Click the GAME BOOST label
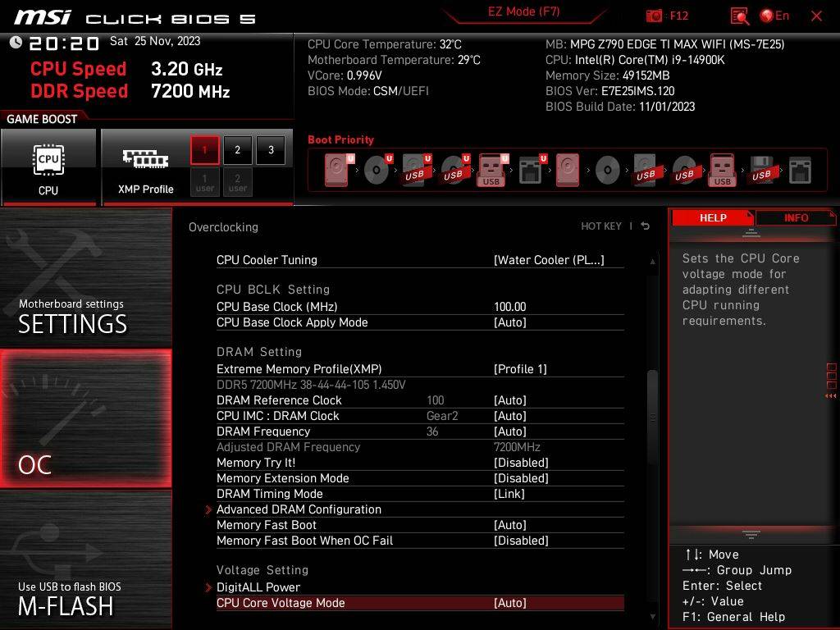This screenshot has width=840, height=630. [42, 119]
